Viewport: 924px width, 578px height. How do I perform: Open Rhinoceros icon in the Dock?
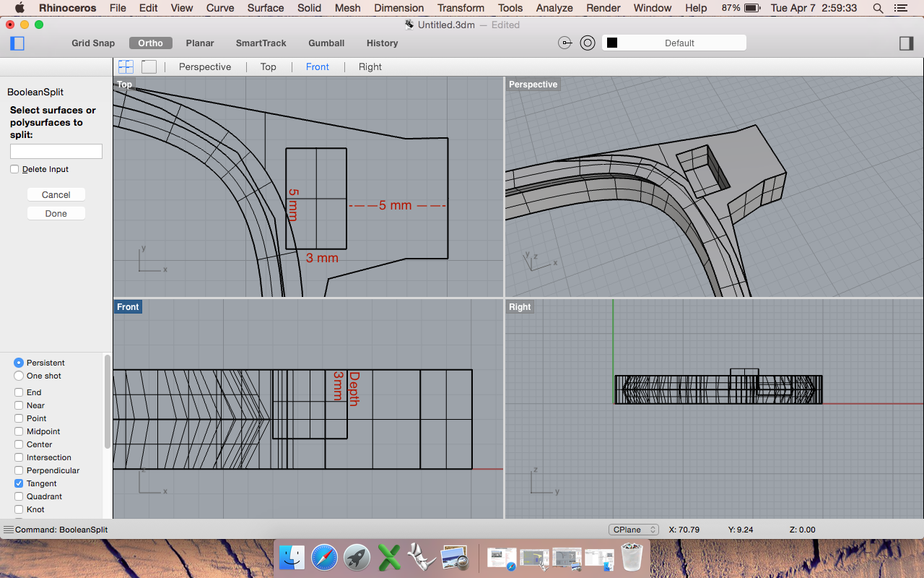(x=422, y=557)
